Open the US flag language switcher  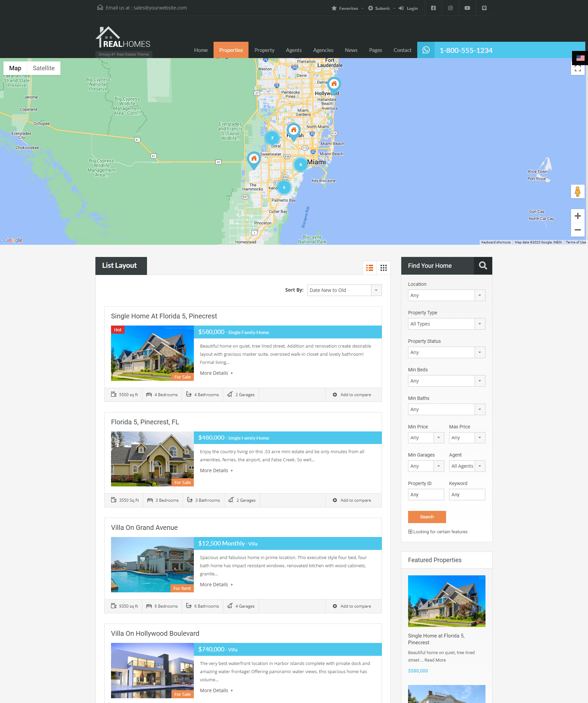580,58
